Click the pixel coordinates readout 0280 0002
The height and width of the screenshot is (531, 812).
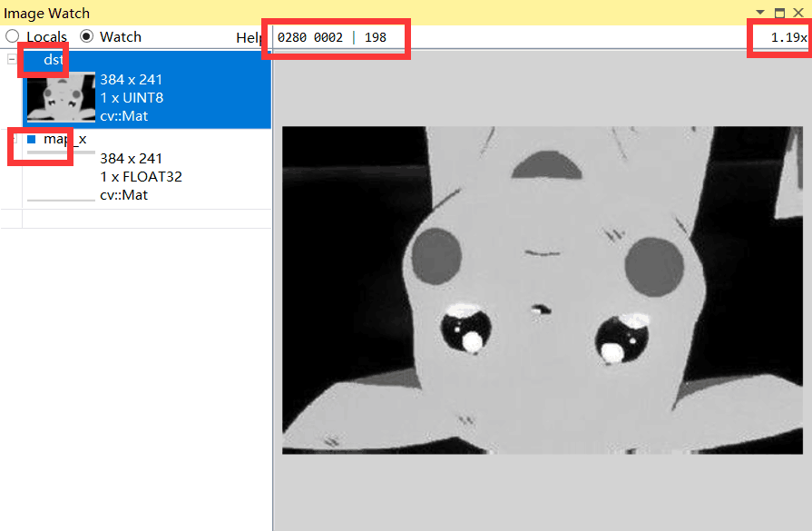tap(309, 37)
